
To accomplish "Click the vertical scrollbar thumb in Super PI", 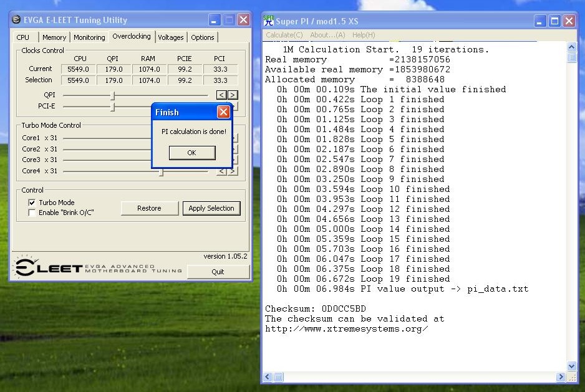I will 571,57.
